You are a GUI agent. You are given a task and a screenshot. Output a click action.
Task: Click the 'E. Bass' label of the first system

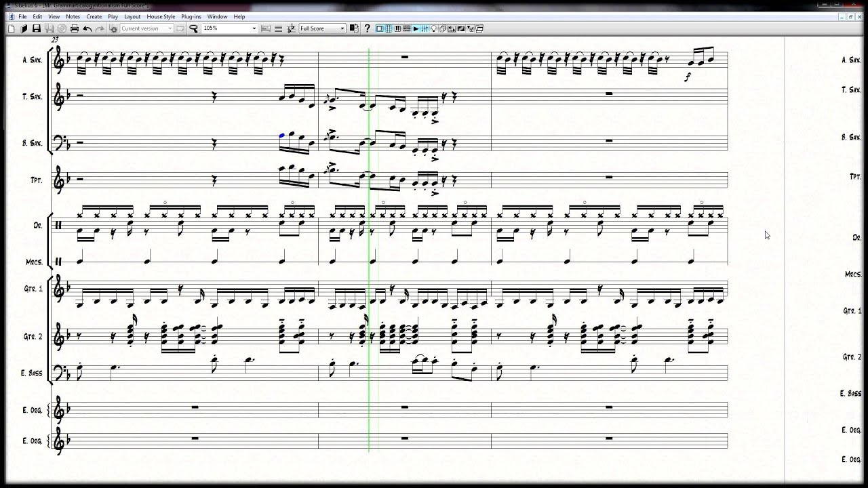click(x=32, y=373)
